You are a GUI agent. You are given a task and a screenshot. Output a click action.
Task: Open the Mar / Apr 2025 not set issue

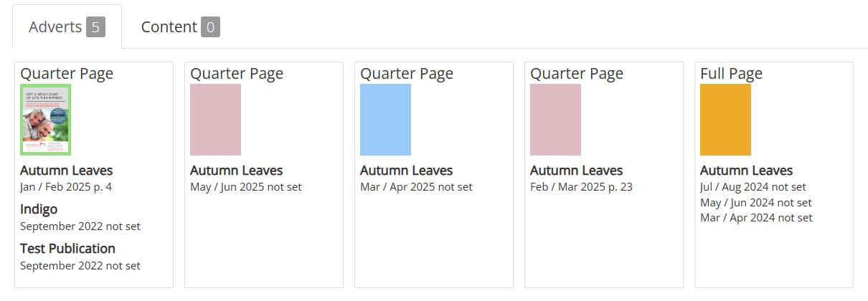pos(416,187)
